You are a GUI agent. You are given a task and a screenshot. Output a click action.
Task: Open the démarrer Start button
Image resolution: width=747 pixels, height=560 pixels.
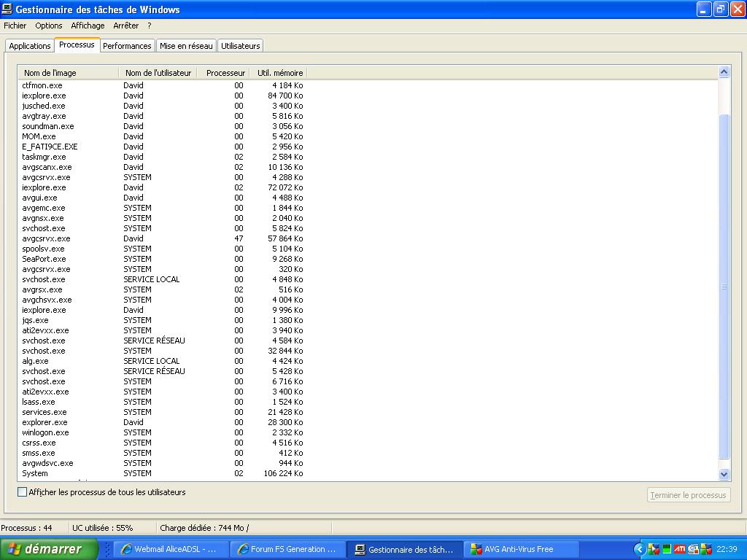(x=49, y=549)
